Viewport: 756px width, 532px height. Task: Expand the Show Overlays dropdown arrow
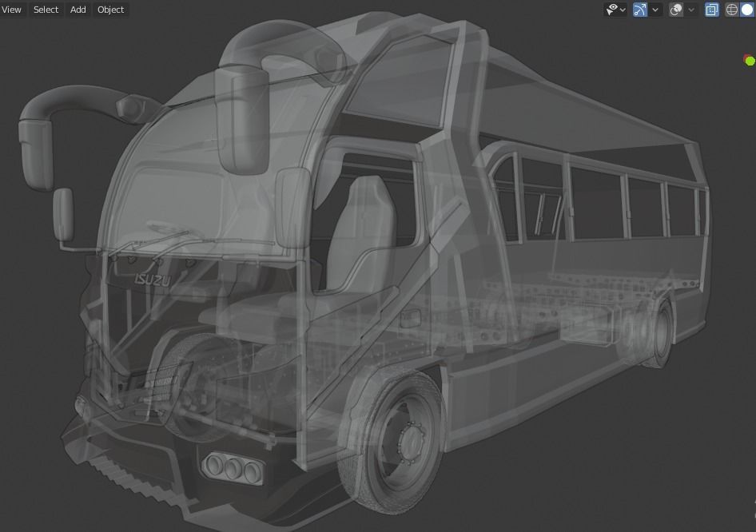[x=690, y=9]
